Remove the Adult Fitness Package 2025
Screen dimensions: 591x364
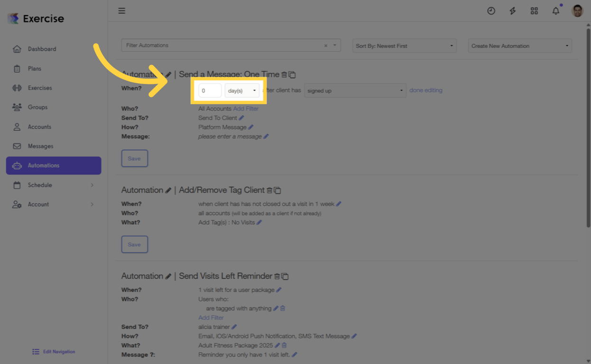[284, 346]
